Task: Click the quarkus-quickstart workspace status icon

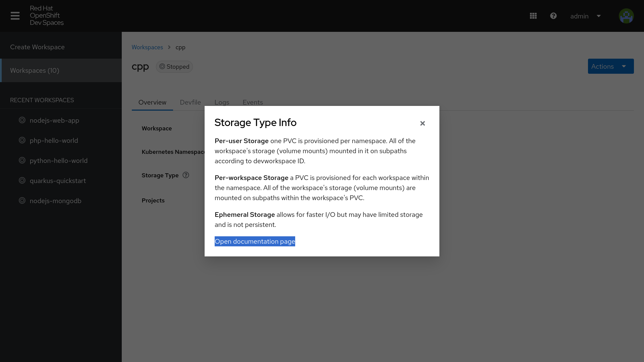Action: (x=22, y=180)
